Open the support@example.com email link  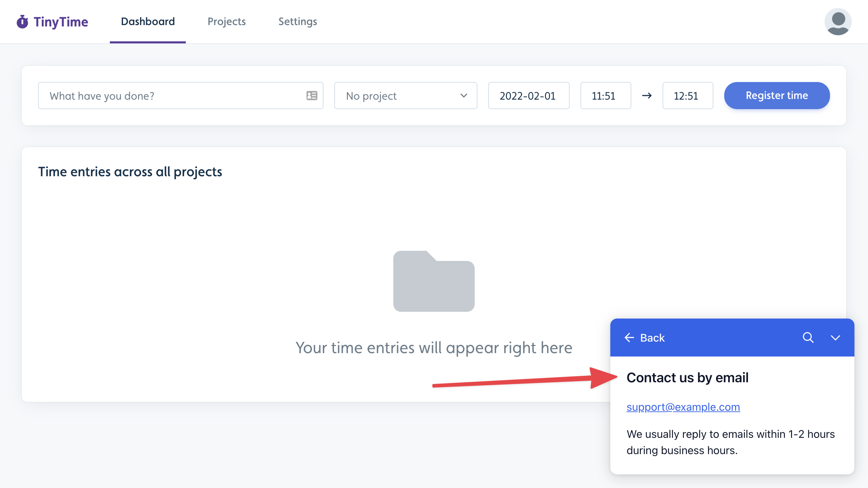point(683,407)
